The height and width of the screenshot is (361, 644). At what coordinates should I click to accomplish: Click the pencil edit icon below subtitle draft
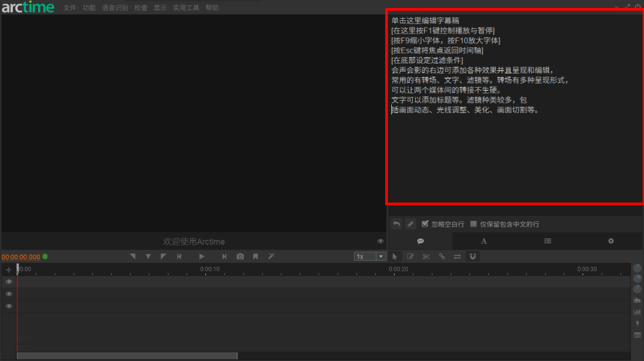411,224
